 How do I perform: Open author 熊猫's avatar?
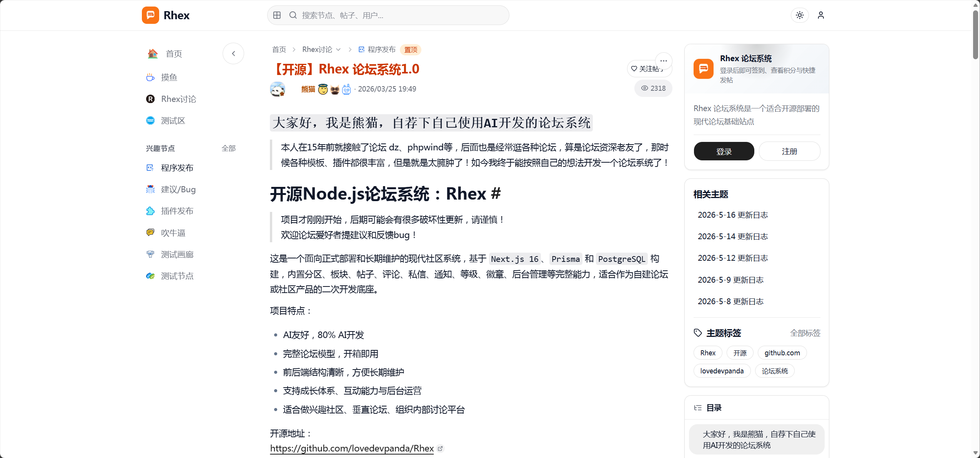pos(278,89)
